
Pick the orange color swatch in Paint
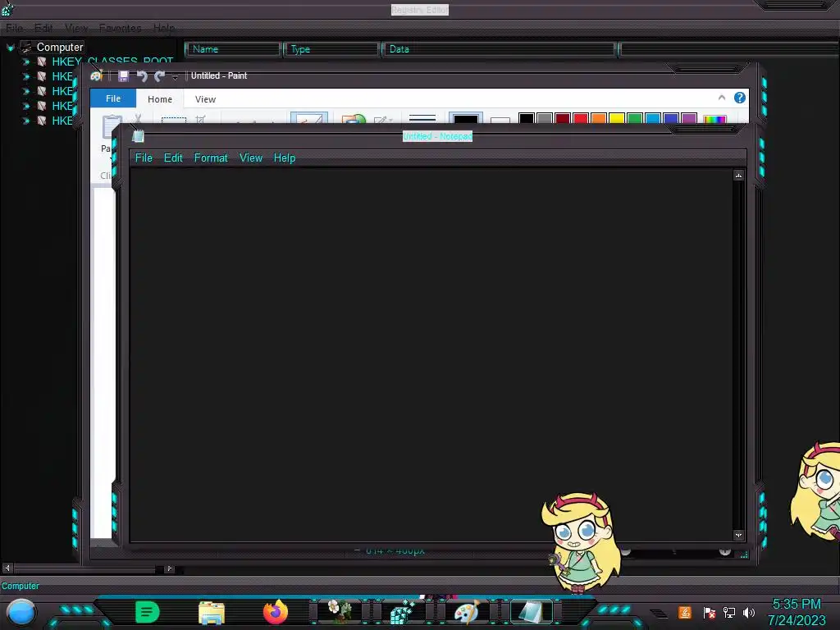(x=599, y=118)
